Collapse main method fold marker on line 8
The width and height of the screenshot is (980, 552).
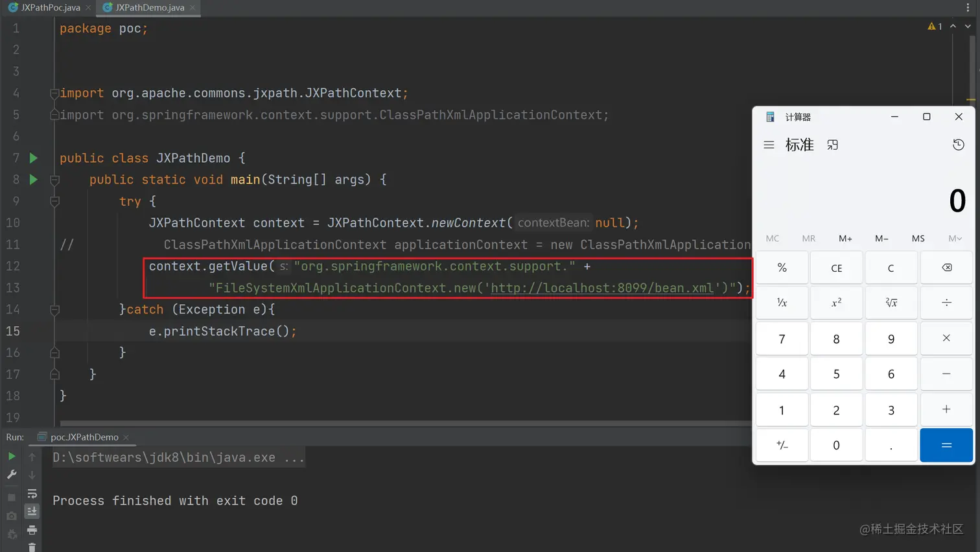pos(54,180)
